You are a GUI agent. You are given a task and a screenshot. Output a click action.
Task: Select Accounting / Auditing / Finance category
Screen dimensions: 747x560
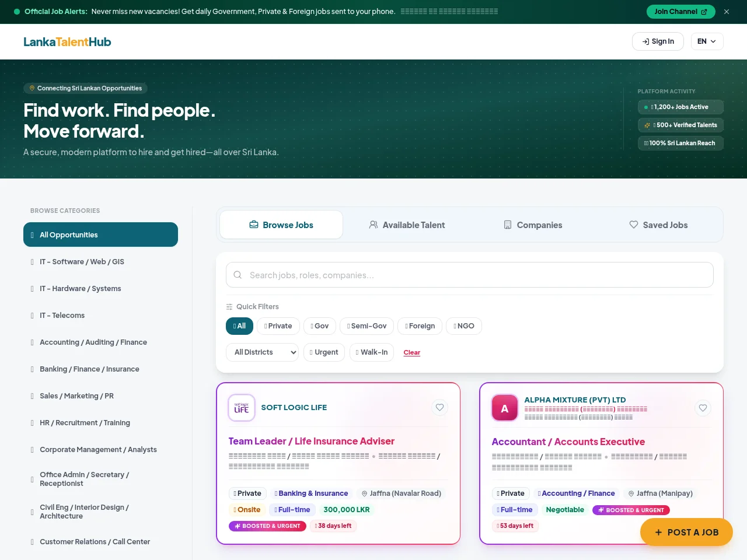(100, 342)
